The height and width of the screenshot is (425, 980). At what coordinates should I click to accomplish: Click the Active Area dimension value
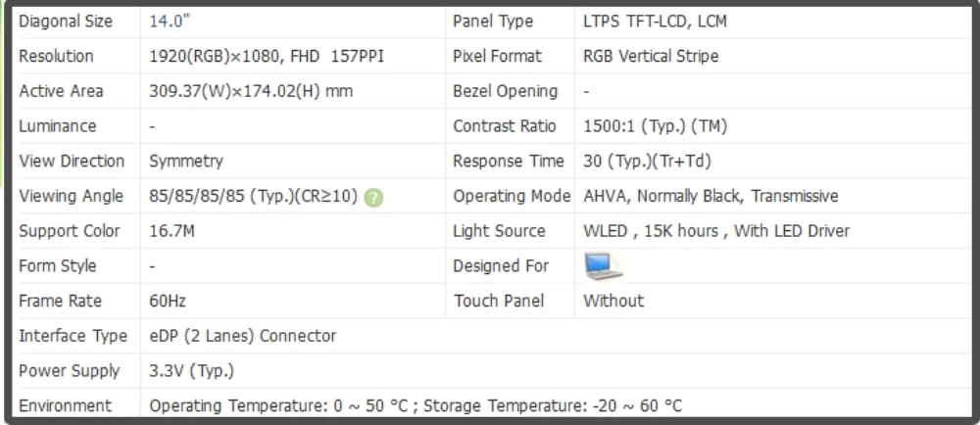251,91
